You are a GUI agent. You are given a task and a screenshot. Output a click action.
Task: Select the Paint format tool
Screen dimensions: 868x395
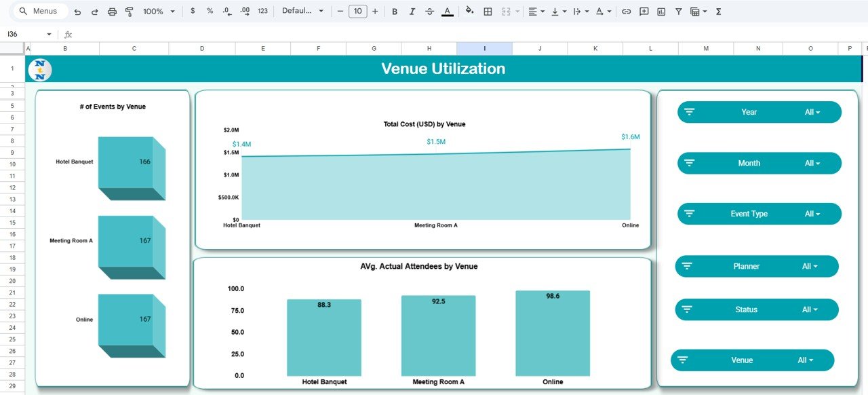130,11
